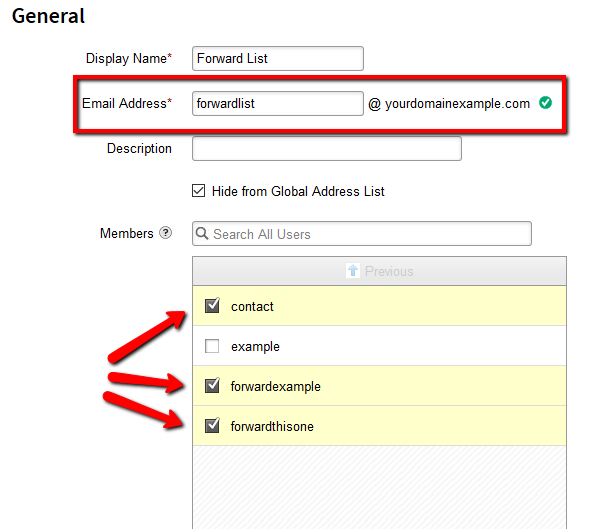Click the Members label
Screen dimensions: 596x529
tap(127, 233)
